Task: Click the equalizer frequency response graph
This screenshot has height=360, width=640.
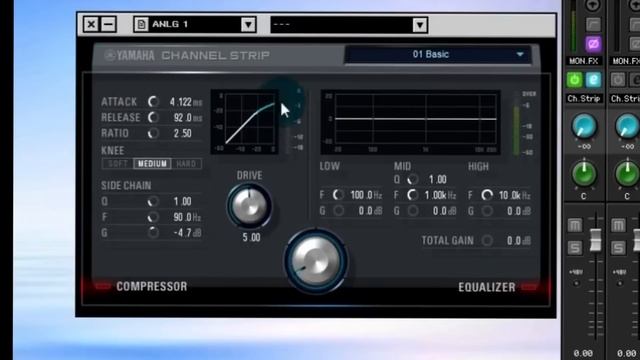Action: tap(410, 122)
